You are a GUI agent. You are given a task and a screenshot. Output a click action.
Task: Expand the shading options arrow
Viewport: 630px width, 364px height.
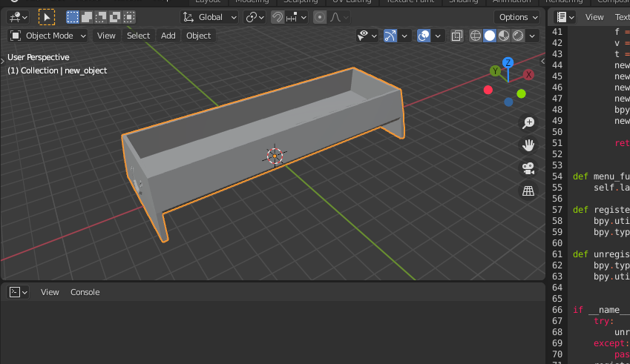[532, 36]
